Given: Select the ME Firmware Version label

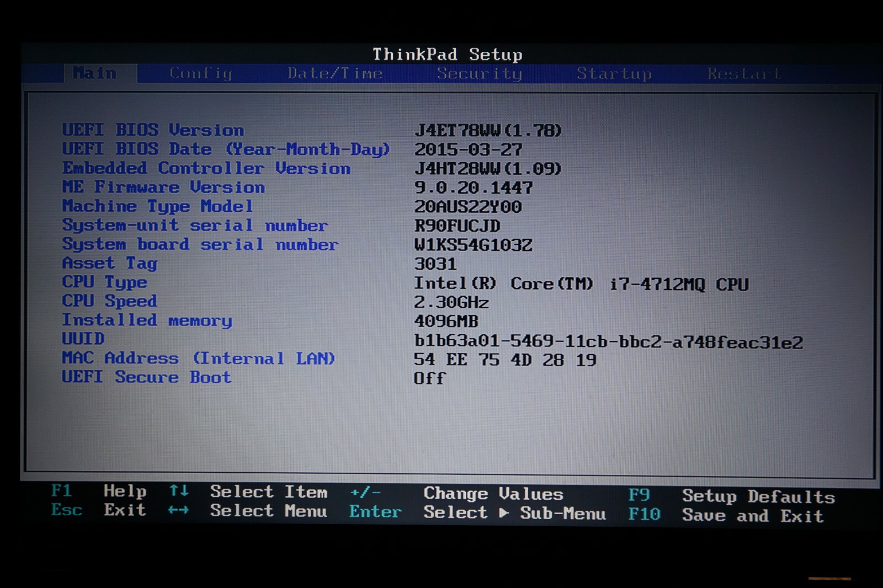Looking at the screenshot, I should tap(163, 187).
